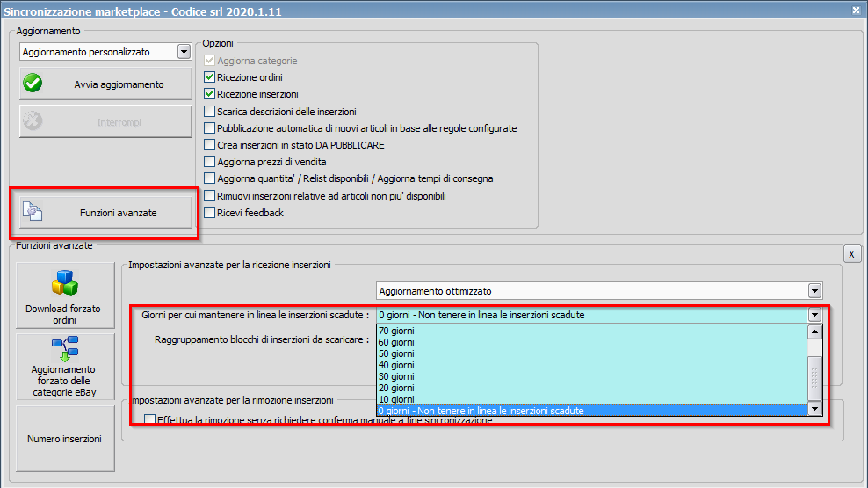
Task: Select 10 giorni from the list
Action: pyautogui.click(x=592, y=399)
